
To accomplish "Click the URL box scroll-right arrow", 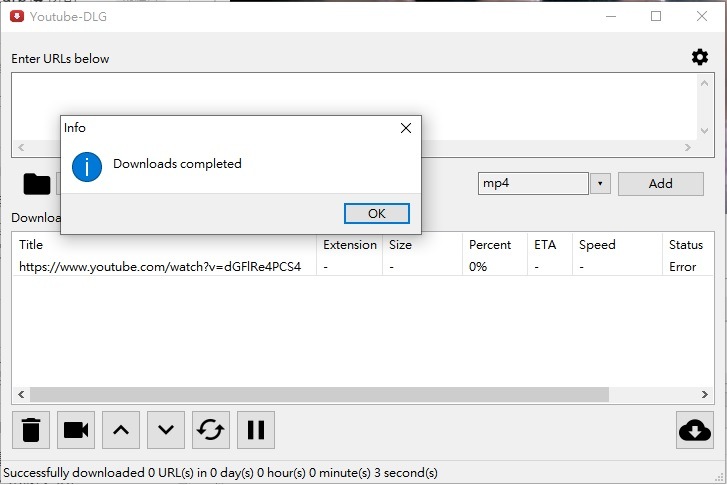I will point(688,147).
